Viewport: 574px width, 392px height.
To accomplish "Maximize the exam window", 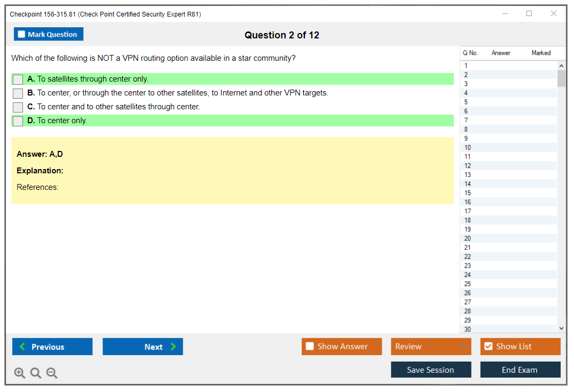I will click(x=529, y=14).
